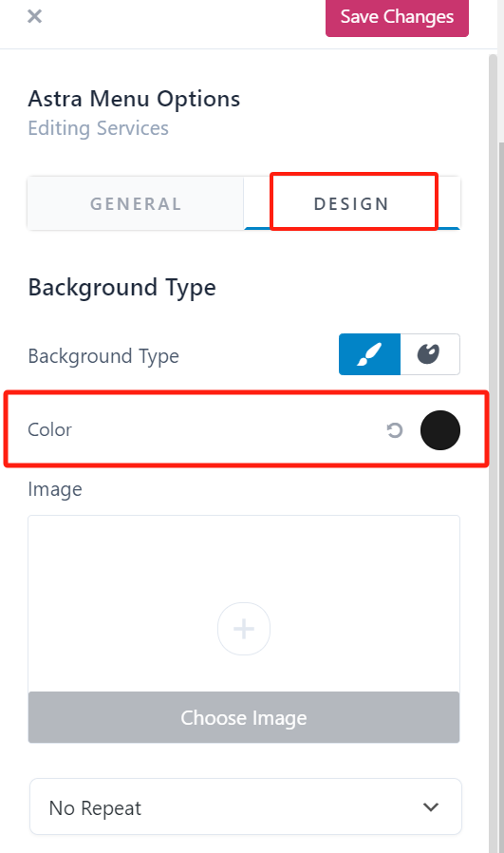Click the 'Image' label

[x=55, y=489]
